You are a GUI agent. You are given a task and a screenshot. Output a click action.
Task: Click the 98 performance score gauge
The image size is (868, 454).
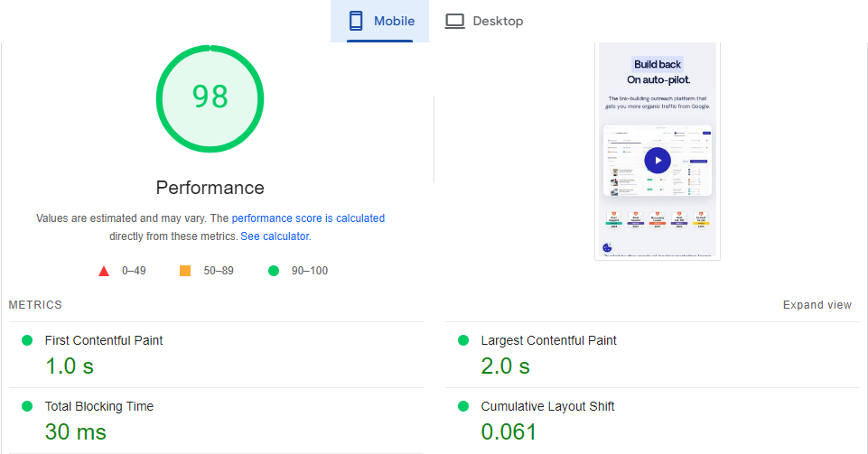point(210,97)
